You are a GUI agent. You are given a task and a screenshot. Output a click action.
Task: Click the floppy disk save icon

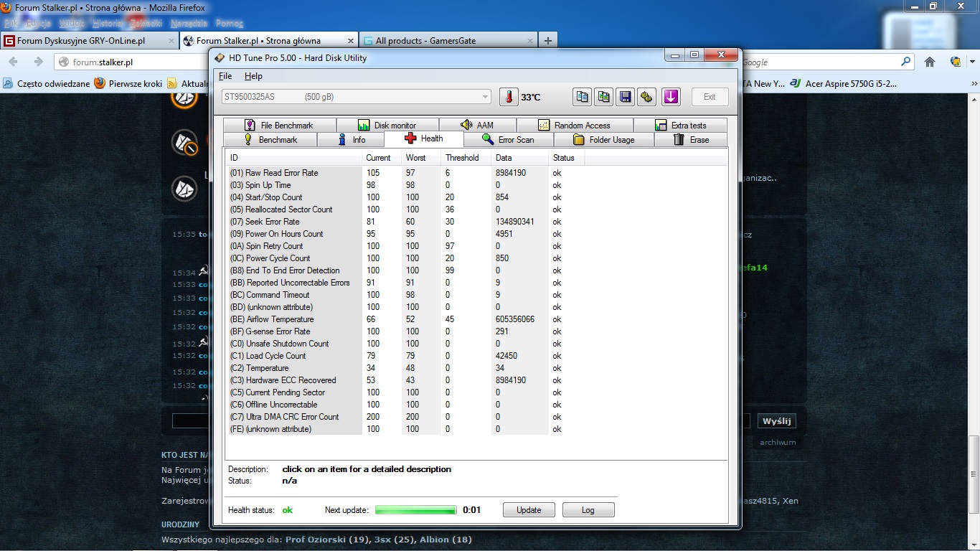(625, 97)
